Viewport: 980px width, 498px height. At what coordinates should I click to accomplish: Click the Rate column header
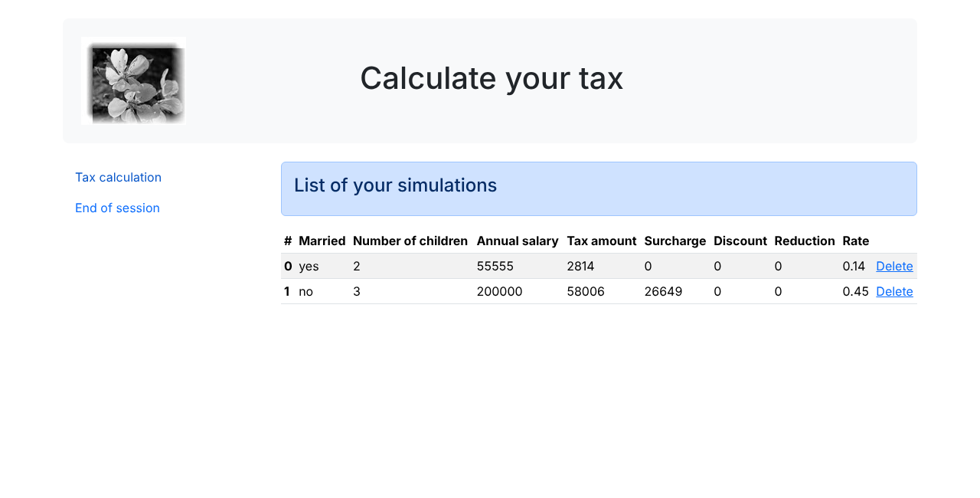(856, 241)
